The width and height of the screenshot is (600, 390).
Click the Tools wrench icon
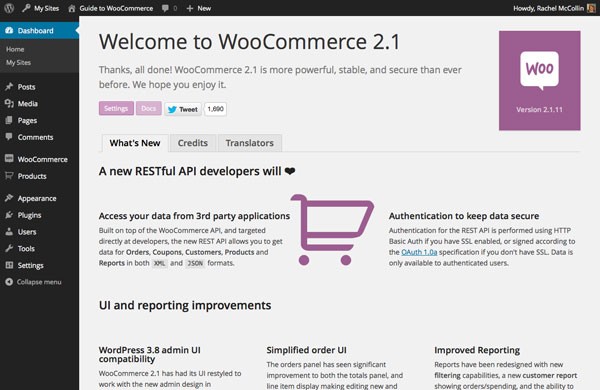click(x=9, y=249)
